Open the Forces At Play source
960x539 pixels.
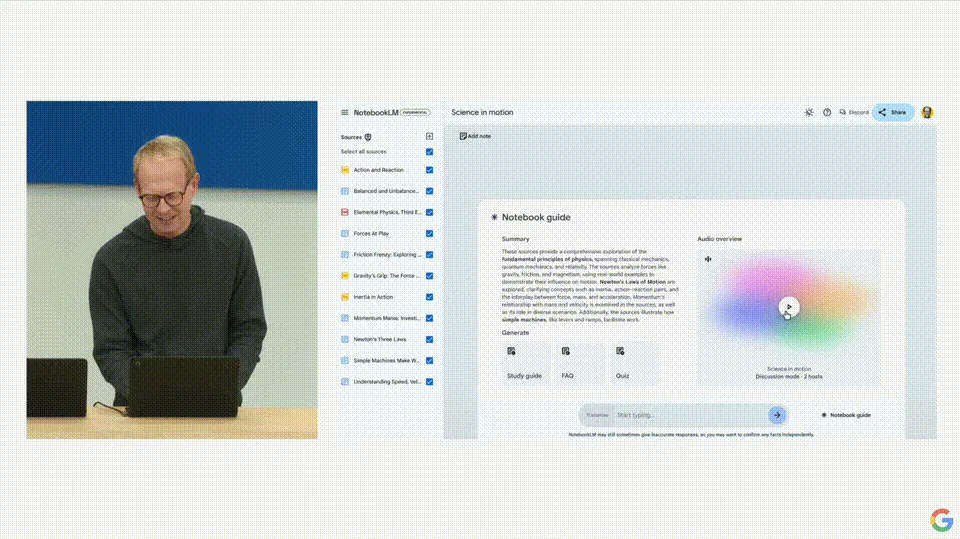click(371, 233)
